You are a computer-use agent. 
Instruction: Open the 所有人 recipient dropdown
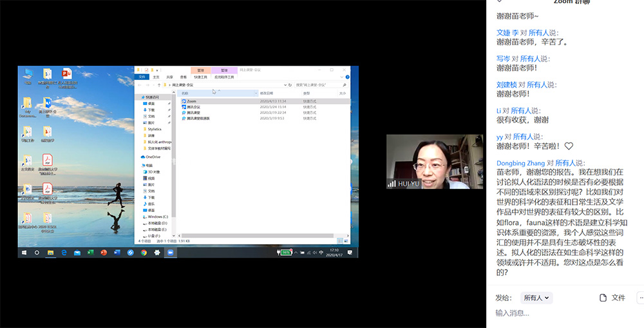[537, 298]
